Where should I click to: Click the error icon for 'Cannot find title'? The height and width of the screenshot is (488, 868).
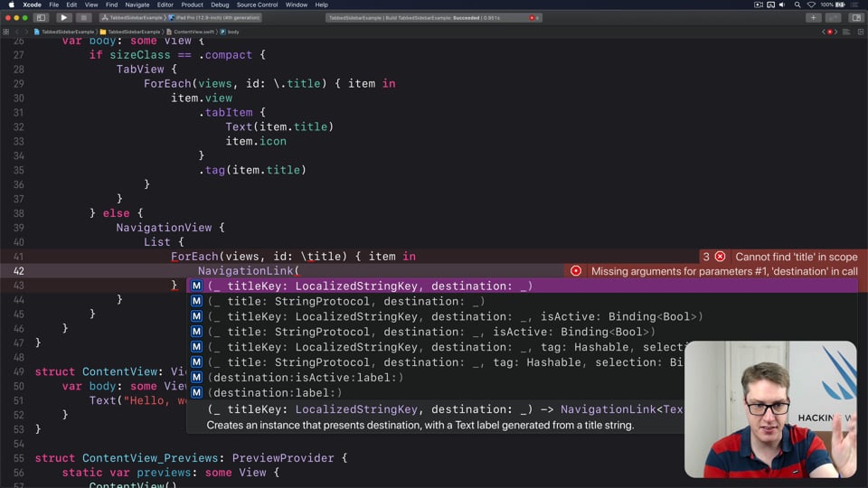tap(721, 257)
